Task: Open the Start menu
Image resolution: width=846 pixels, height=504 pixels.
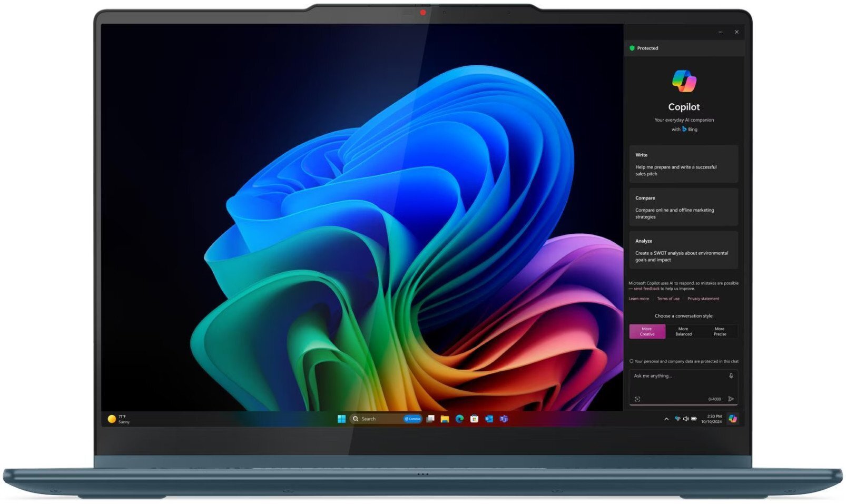Action: [x=341, y=419]
